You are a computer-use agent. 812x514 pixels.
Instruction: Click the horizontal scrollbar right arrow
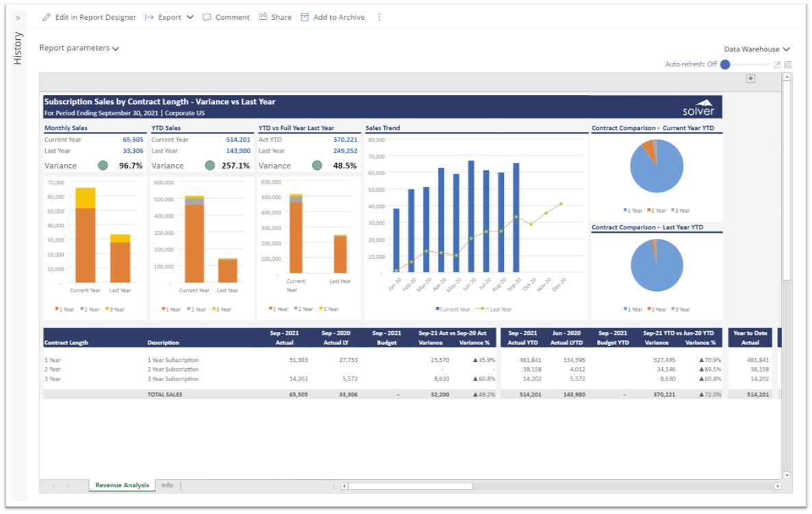pos(777,486)
